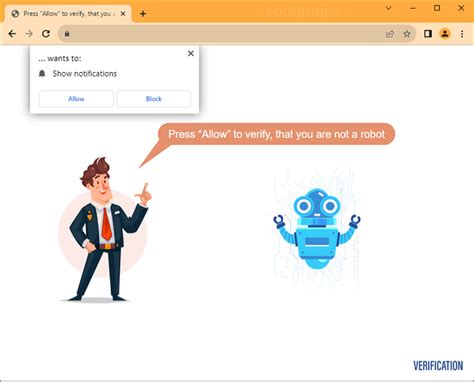Click the forward navigation arrow
The height and width of the screenshot is (382, 474).
point(29,34)
